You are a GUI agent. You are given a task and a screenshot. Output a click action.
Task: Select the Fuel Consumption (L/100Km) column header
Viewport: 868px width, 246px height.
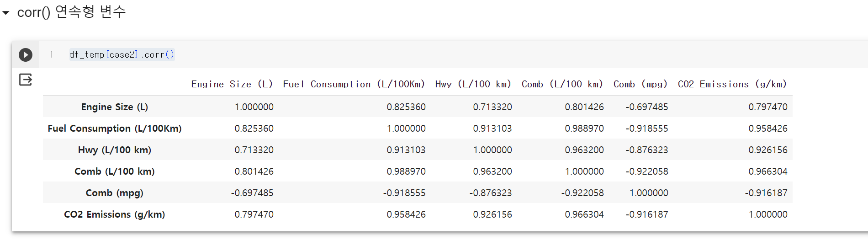pyautogui.click(x=354, y=84)
